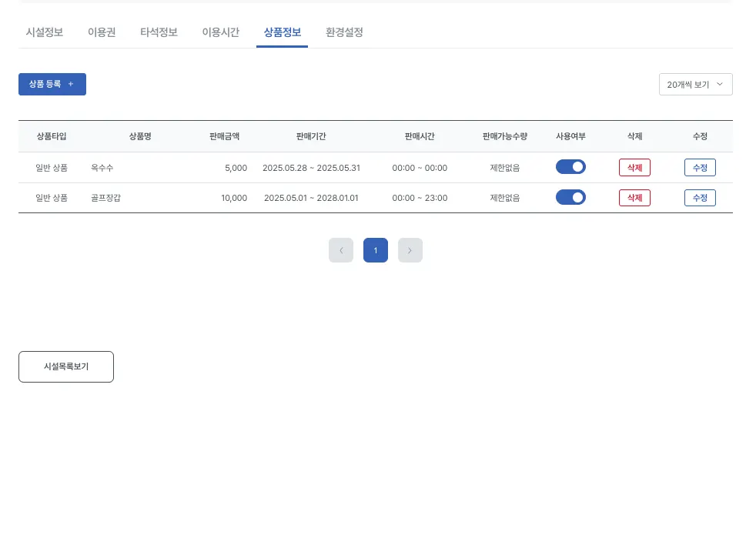Open the 타석정보 tab
Screen dimensions: 756x555
click(x=159, y=32)
